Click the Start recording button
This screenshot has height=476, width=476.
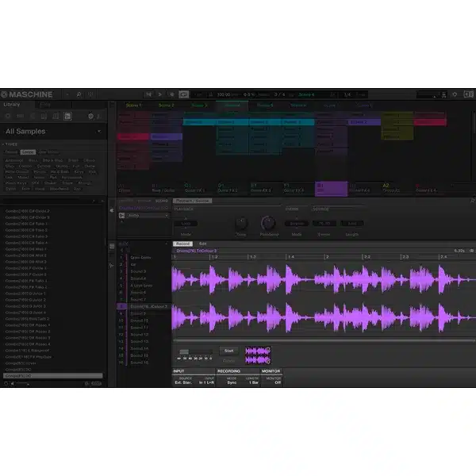point(229,351)
